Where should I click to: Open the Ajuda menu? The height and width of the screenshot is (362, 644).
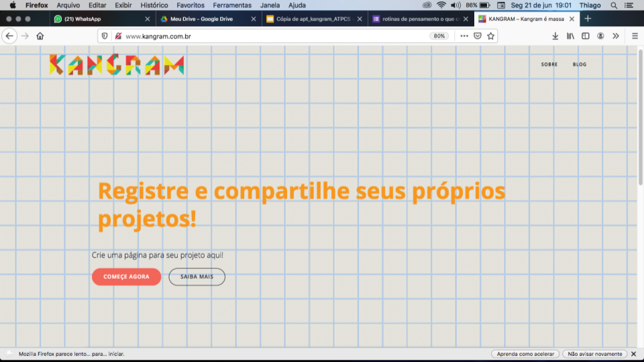(297, 5)
